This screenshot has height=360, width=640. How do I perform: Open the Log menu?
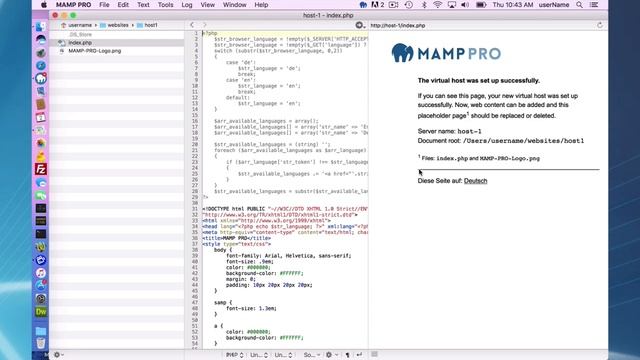point(187,5)
